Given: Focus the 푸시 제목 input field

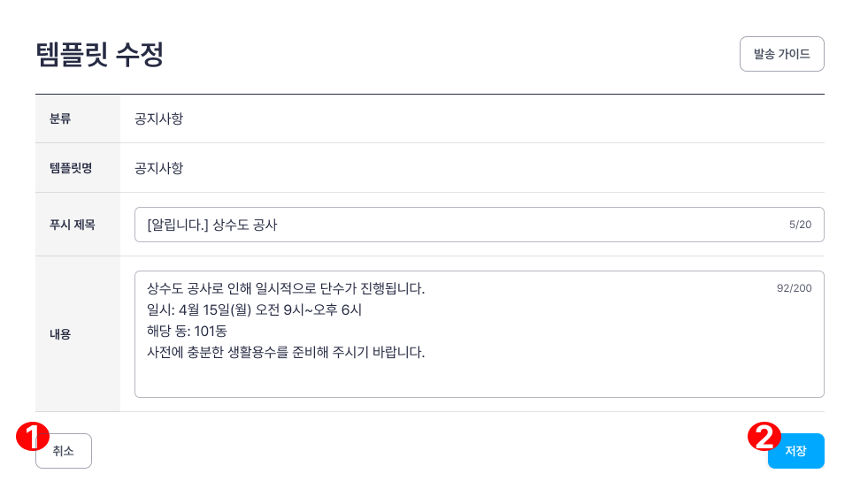Looking at the screenshot, I should coord(480,225).
